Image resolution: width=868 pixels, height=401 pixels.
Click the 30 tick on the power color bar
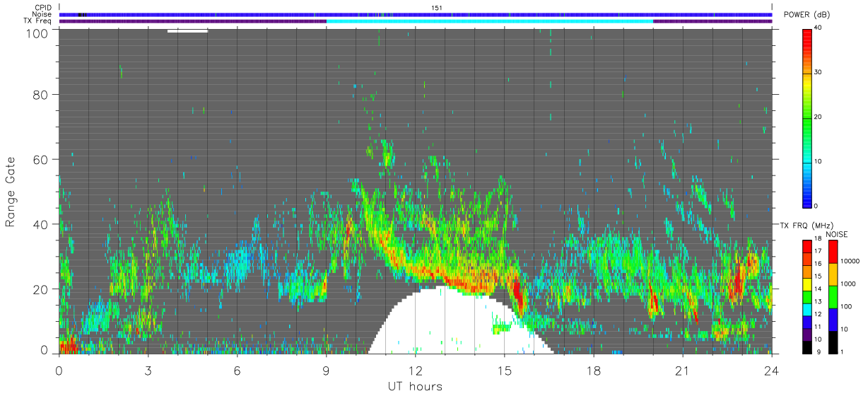(x=819, y=73)
